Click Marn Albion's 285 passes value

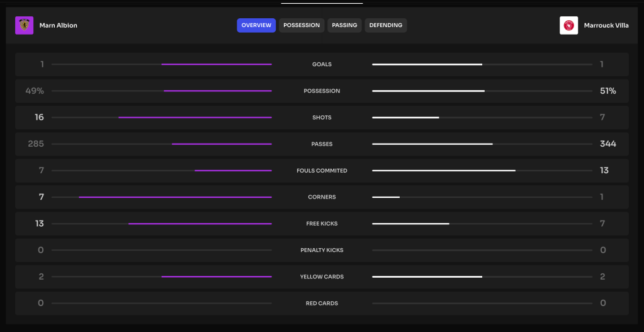coord(36,144)
